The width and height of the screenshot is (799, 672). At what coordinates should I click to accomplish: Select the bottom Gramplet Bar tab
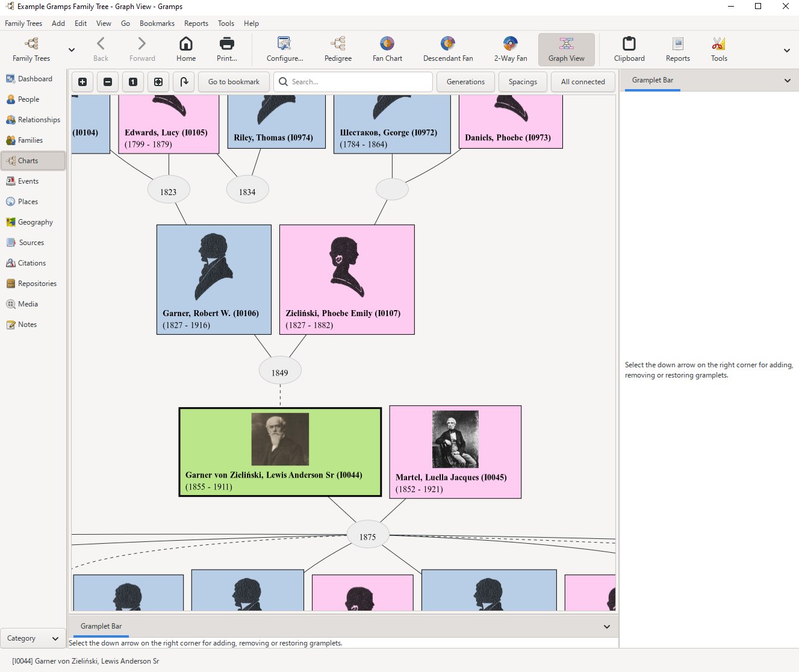101,626
